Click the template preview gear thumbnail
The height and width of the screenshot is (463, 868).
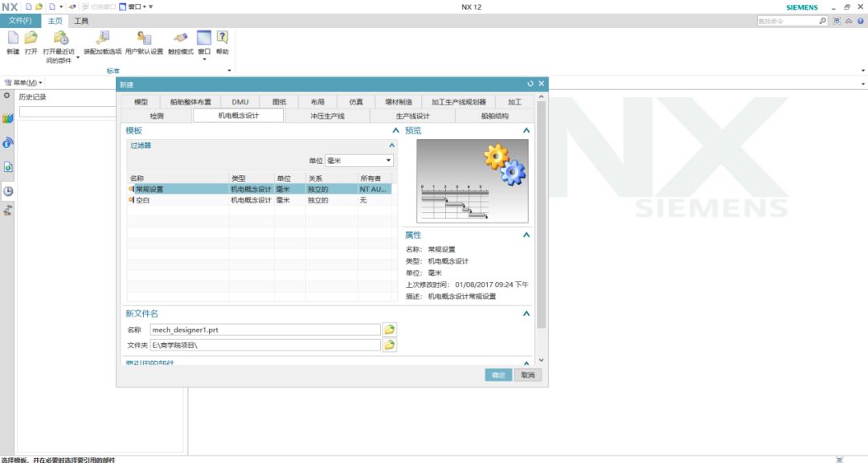click(x=473, y=181)
